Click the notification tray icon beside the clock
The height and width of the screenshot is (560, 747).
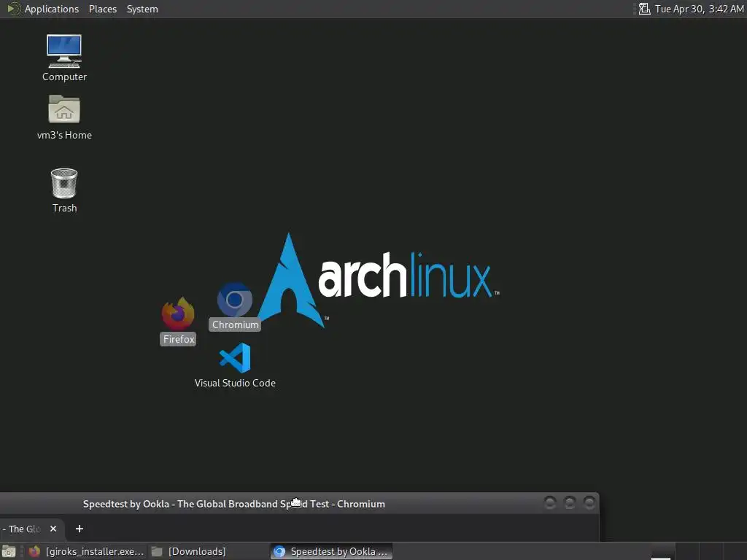[x=644, y=9]
